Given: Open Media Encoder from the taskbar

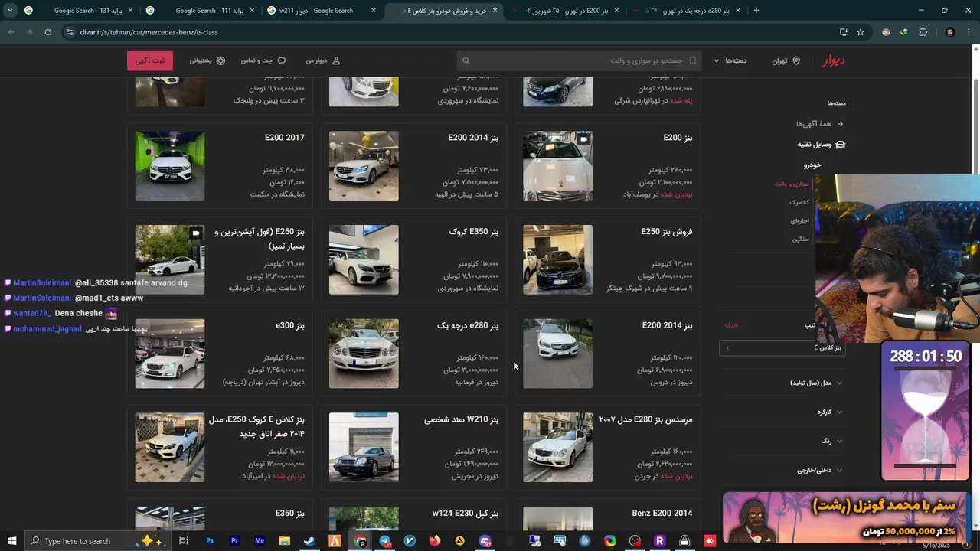Looking at the screenshot, I should (x=260, y=541).
